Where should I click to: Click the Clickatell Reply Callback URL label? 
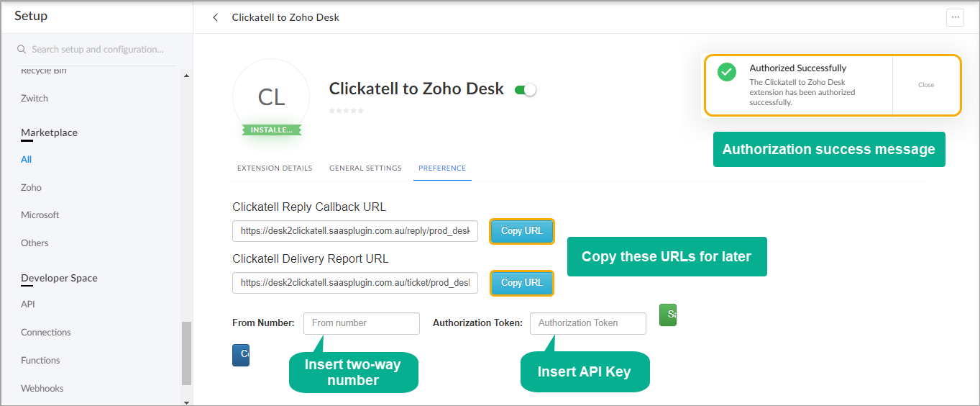pyautogui.click(x=309, y=207)
